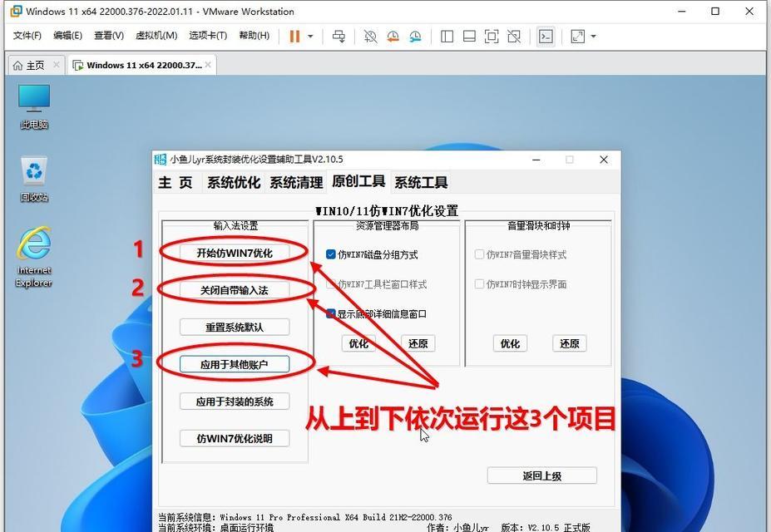Switch to the 主 页 tab in the tool
Screen dimensions: 771x532
[175, 182]
